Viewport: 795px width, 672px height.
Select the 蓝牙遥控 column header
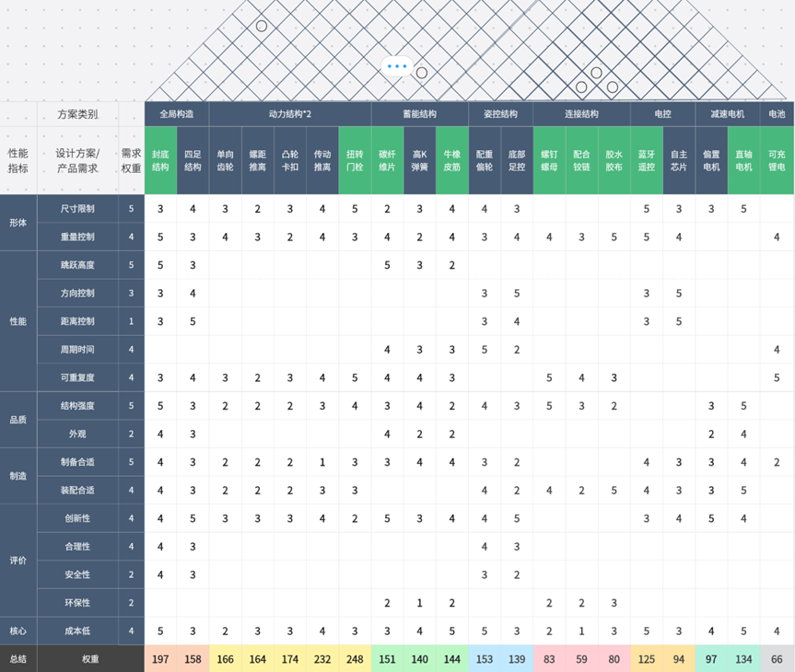(x=647, y=161)
